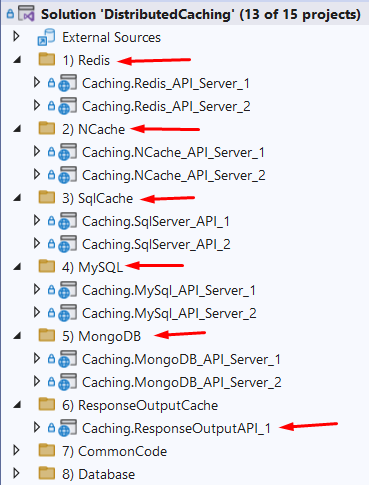This screenshot has width=369, height=485.
Task: Collapse the 3) SqlCache folder
Action: [17, 198]
